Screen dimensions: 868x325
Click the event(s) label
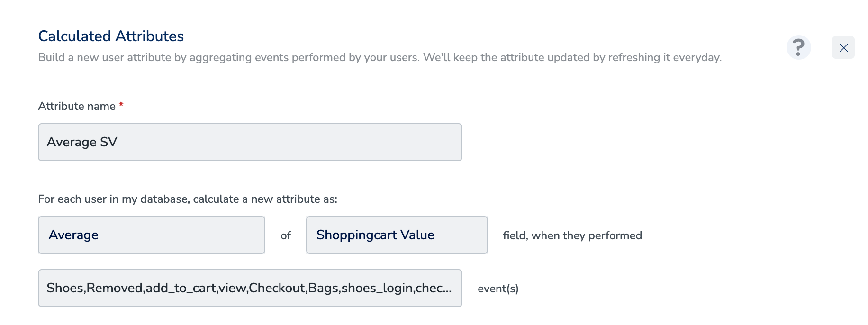497,289
